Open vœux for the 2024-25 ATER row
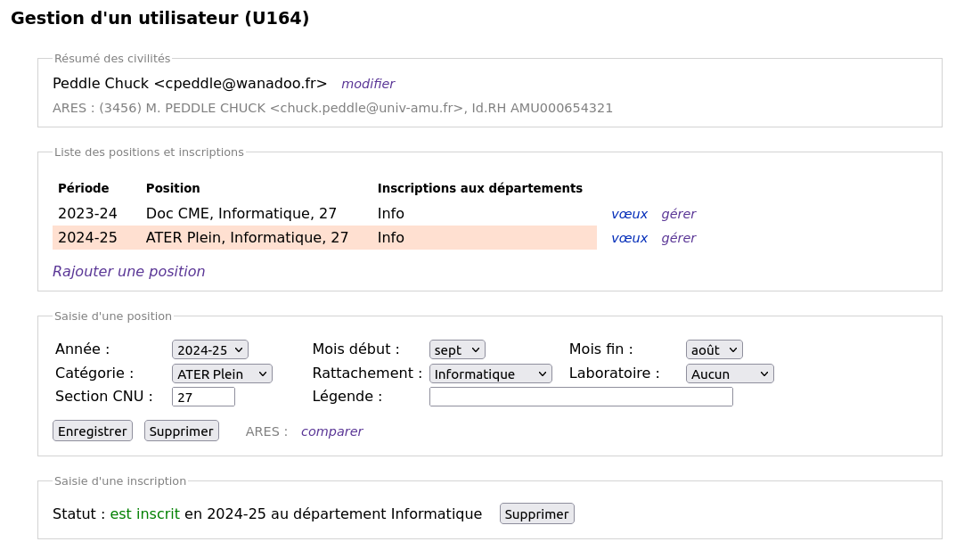The width and height of the screenshot is (980, 550). [629, 238]
